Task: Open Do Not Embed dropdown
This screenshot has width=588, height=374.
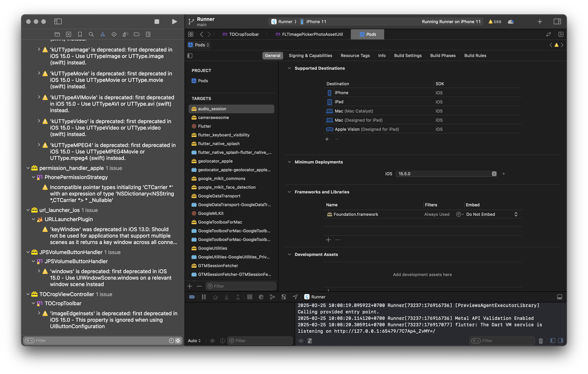Action: (492, 215)
